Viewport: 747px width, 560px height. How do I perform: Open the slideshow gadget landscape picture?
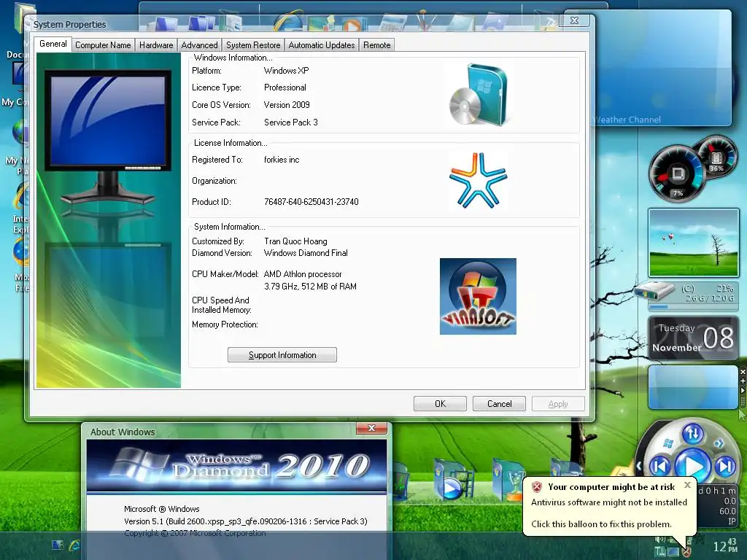tap(693, 244)
